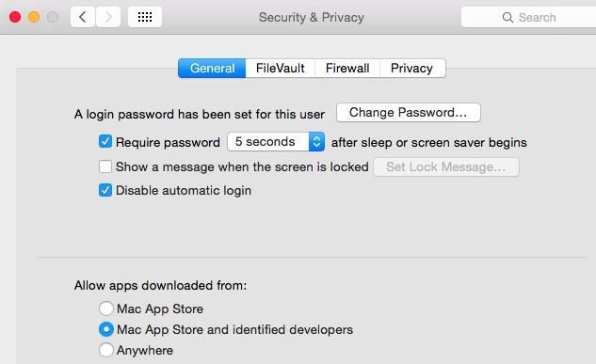Viewport: 596px width, 364px height.
Task: Click the Change Password button
Action: pos(409,112)
